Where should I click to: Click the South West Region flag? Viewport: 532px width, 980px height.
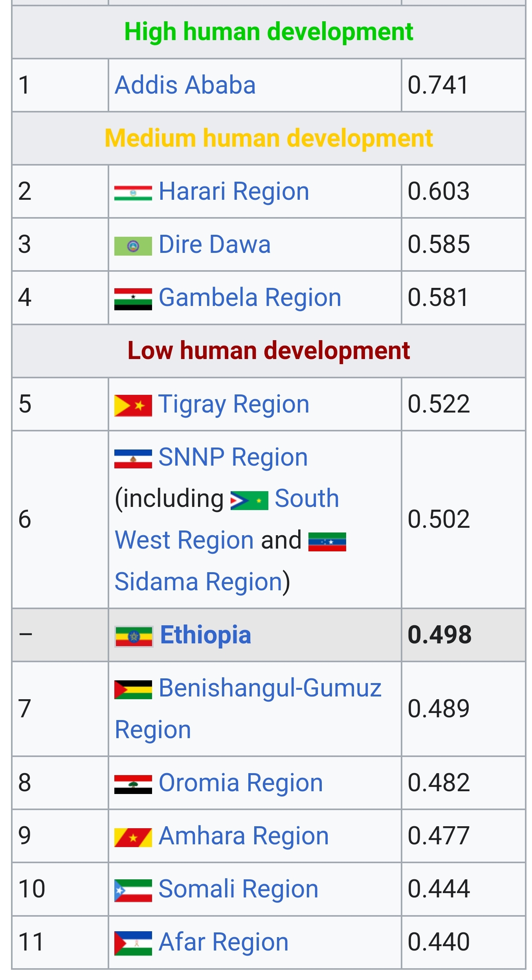(x=249, y=501)
